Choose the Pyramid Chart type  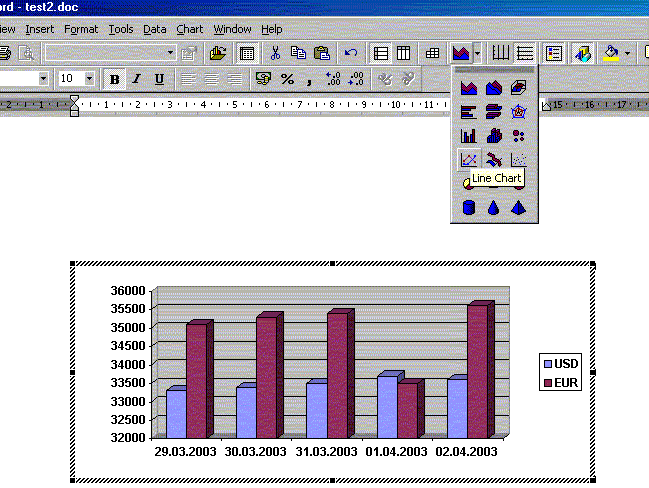[x=518, y=208]
